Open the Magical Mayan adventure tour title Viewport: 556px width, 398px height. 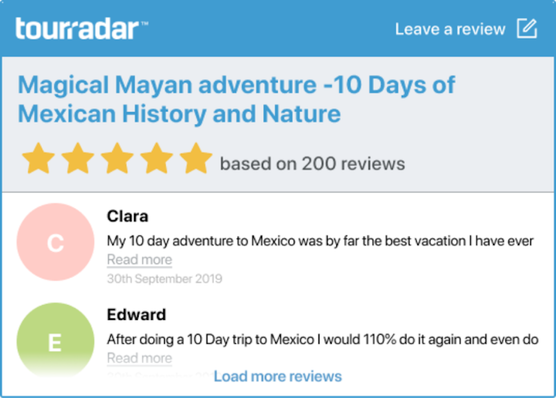(x=236, y=99)
